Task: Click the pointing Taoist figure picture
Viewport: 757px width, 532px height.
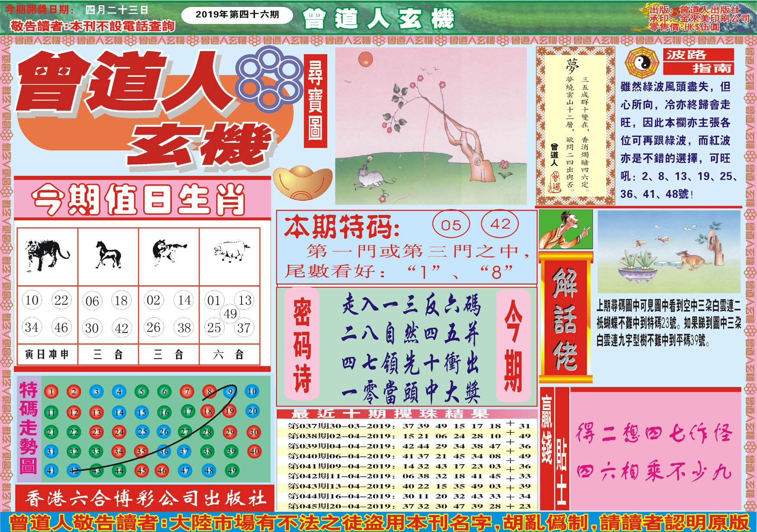Action: pyautogui.click(x=565, y=230)
